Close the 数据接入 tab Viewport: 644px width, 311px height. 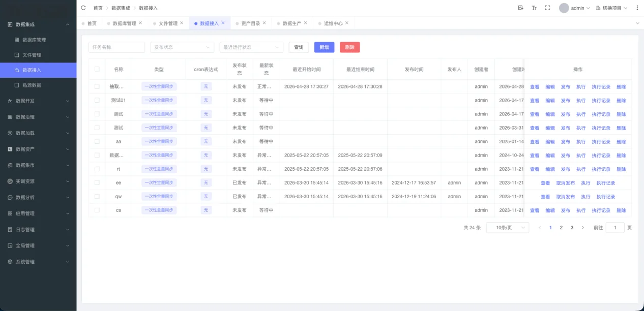223,23
